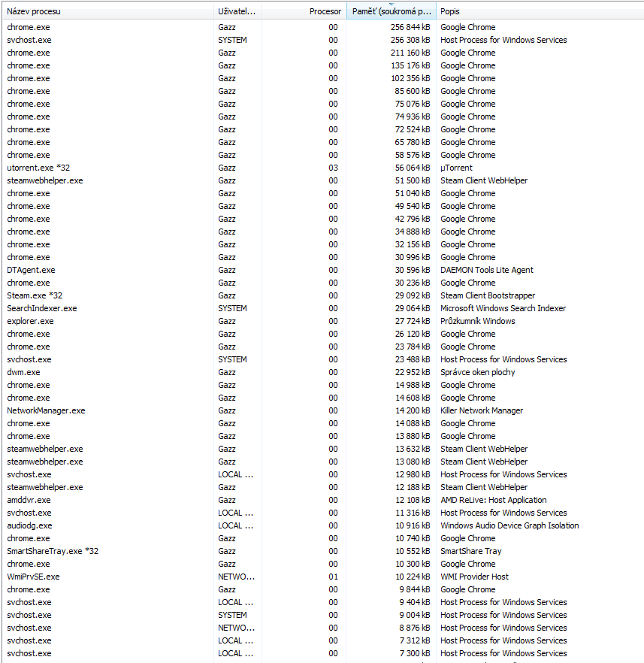Image resolution: width=644 pixels, height=663 pixels.
Task: Click the Průzkumník Windows description
Action: pos(477,321)
